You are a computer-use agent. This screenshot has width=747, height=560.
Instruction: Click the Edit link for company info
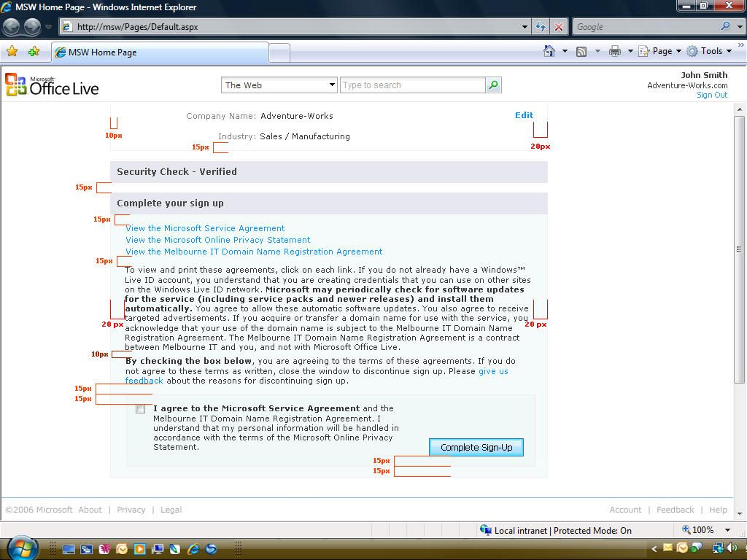pyautogui.click(x=524, y=115)
